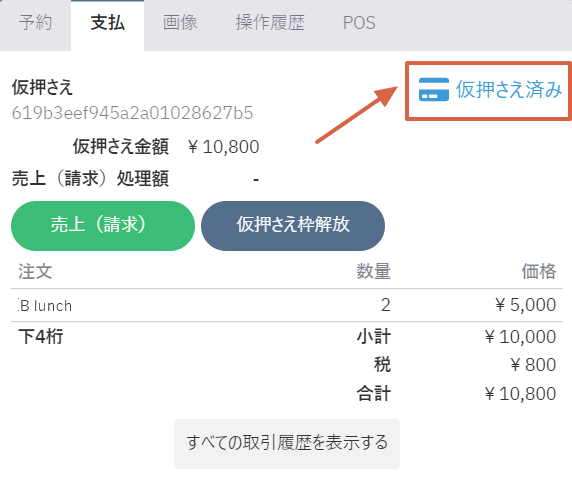Open the 予約 tab

(x=35, y=23)
